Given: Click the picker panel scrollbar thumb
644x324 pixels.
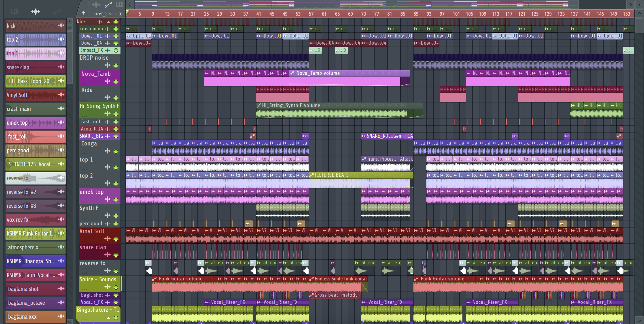Looking at the screenshot, I should [x=70, y=57].
